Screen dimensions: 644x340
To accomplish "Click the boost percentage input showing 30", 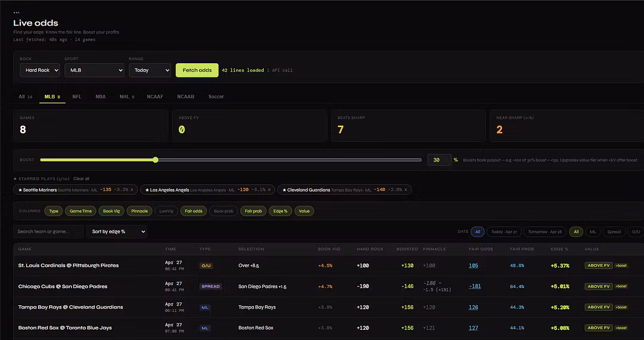I will click(x=439, y=160).
